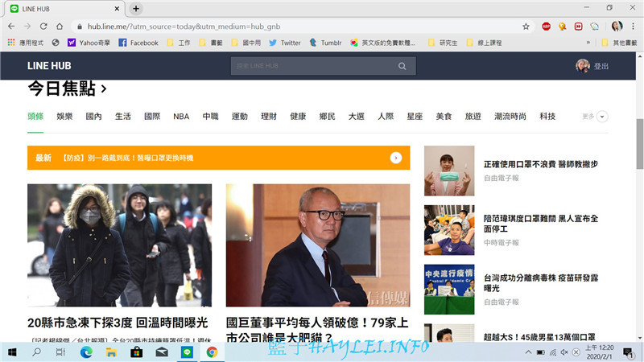Open the LINE app on taskbar
Viewport: 644px width, 362px height.
coord(187,352)
